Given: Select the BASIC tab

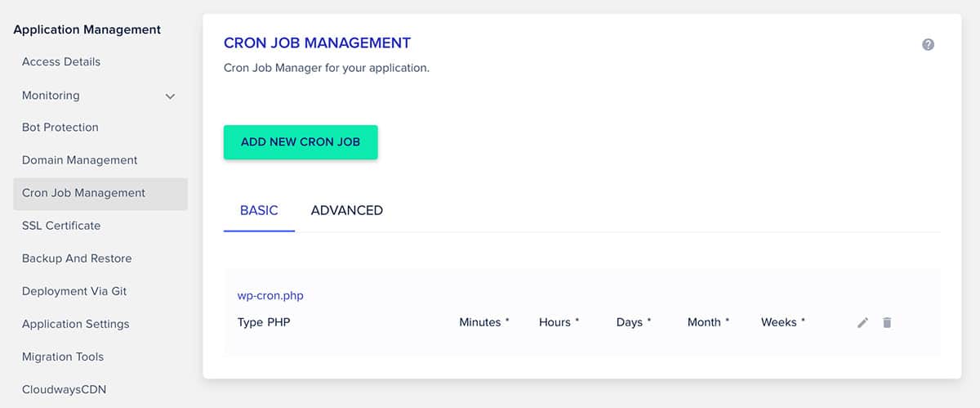Looking at the screenshot, I should [x=259, y=210].
